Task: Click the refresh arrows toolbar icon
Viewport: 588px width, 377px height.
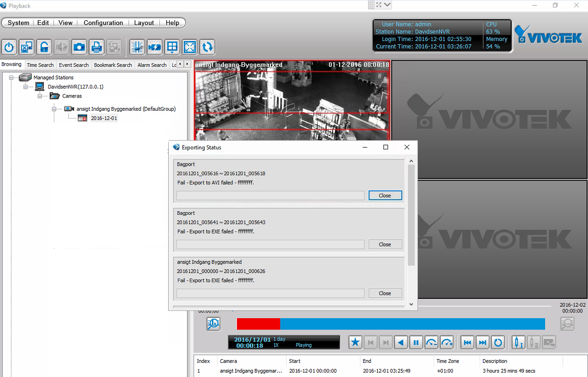Action: pos(207,47)
